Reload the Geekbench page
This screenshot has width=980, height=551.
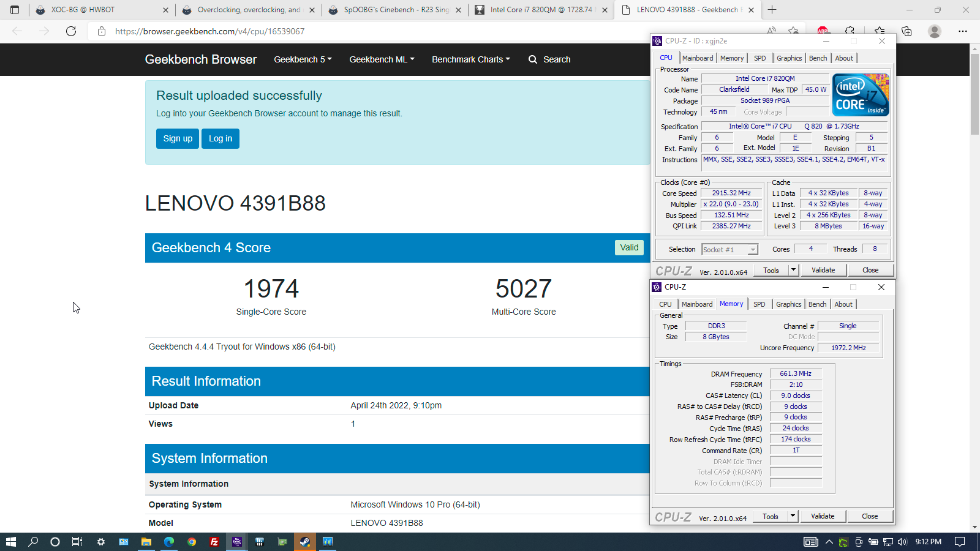71,31
